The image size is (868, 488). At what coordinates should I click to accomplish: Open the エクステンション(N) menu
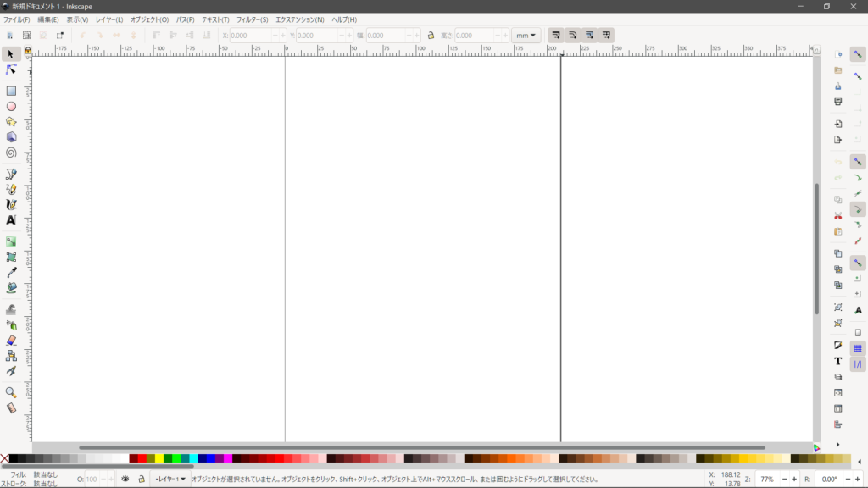tap(300, 19)
